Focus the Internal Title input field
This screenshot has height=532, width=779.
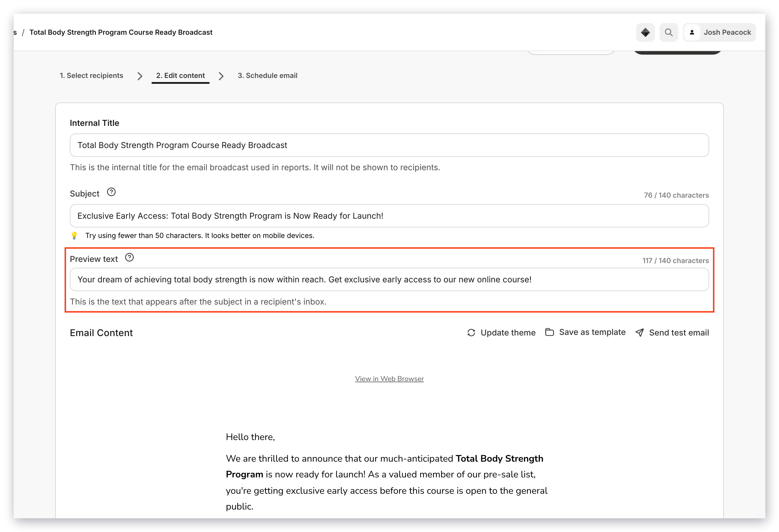coord(389,145)
